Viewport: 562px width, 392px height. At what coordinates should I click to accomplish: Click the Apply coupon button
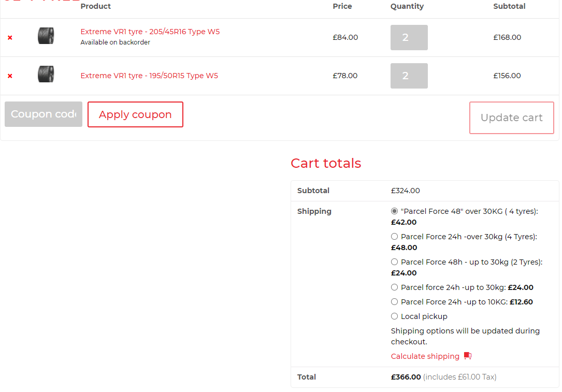136,114
